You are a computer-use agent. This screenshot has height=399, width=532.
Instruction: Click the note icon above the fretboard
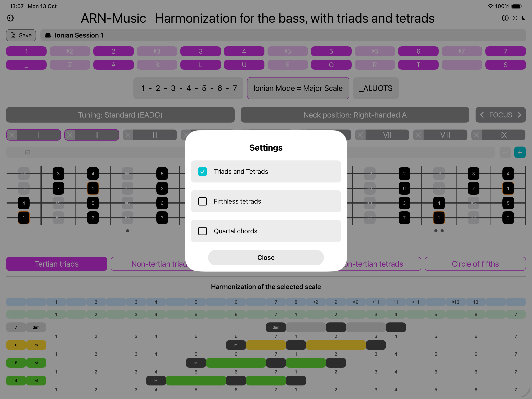coord(28,152)
